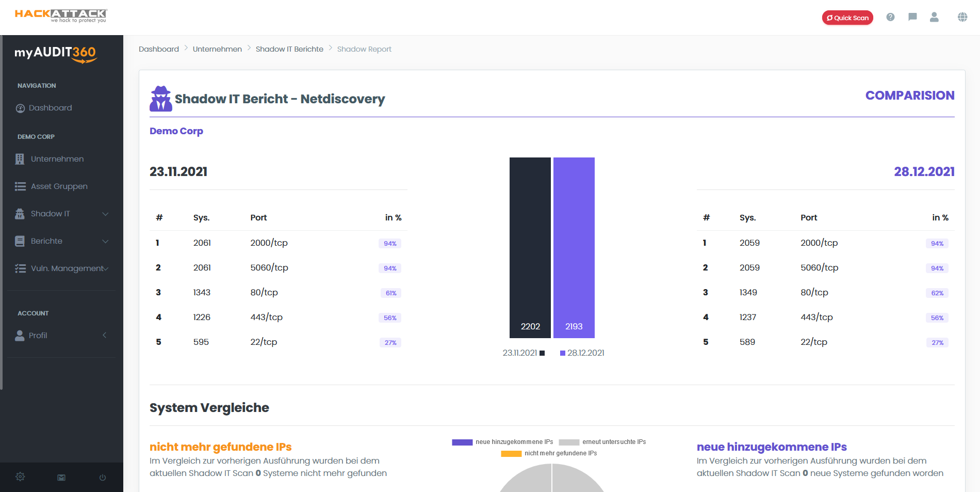Click the Berichte document icon

coord(20,241)
